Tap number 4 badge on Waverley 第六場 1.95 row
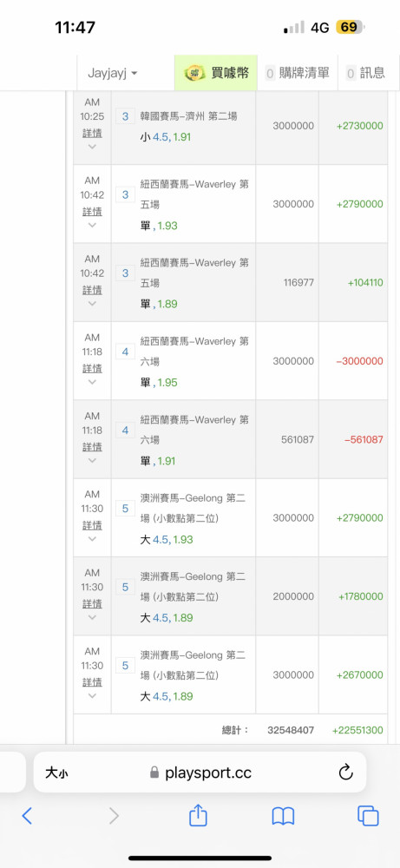 tap(125, 352)
